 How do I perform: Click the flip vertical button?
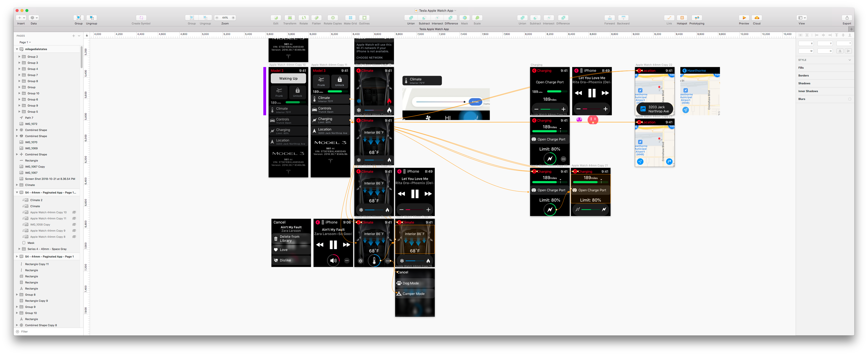[848, 51]
